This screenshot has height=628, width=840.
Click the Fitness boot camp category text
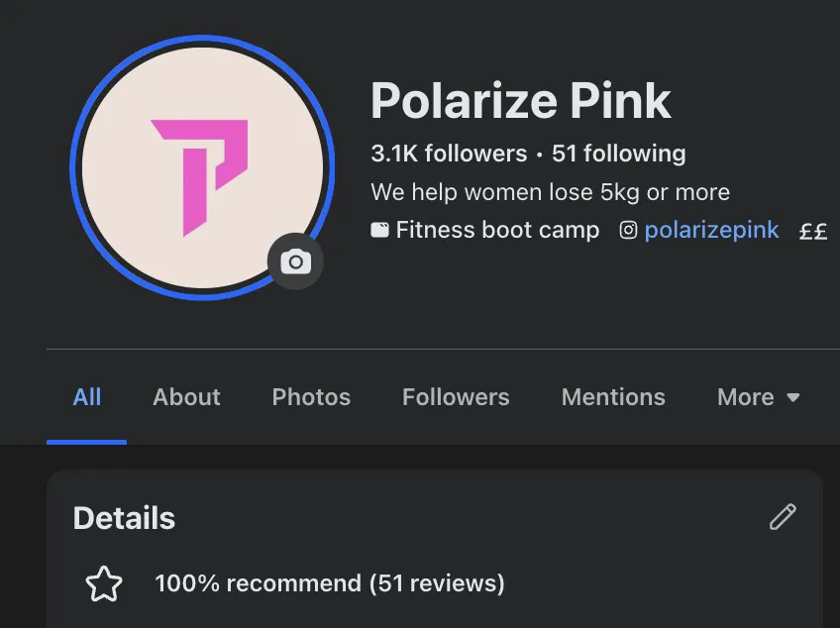click(x=497, y=231)
